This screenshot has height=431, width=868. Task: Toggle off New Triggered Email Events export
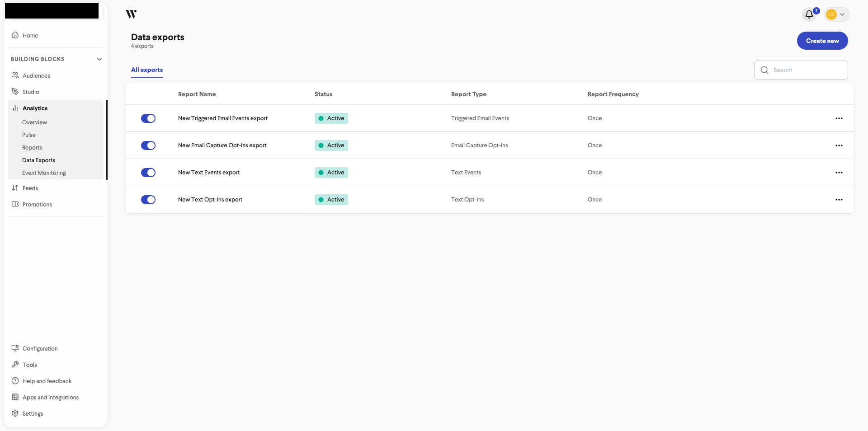(148, 118)
